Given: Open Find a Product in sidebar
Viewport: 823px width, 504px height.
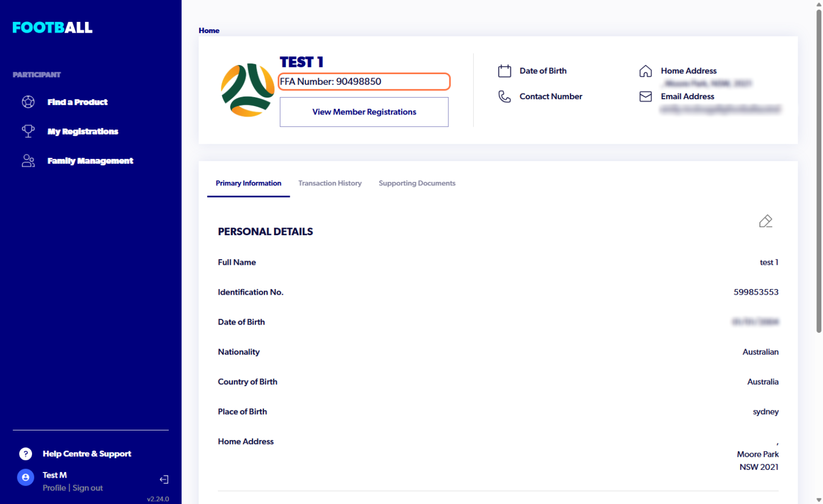Looking at the screenshot, I should pyautogui.click(x=77, y=102).
